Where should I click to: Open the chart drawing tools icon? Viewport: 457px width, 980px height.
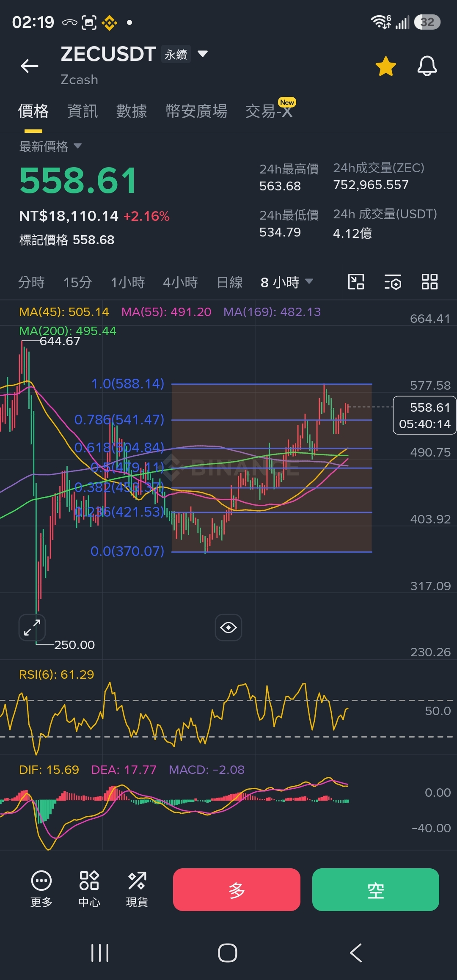point(356,282)
